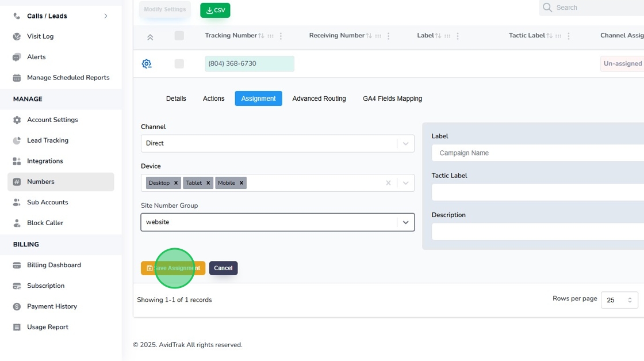Expand the Device dropdown arrow
The width and height of the screenshot is (644, 361).
406,183
